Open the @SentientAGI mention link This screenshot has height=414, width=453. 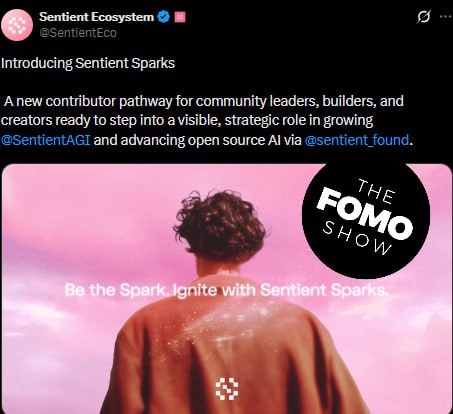[x=46, y=140]
